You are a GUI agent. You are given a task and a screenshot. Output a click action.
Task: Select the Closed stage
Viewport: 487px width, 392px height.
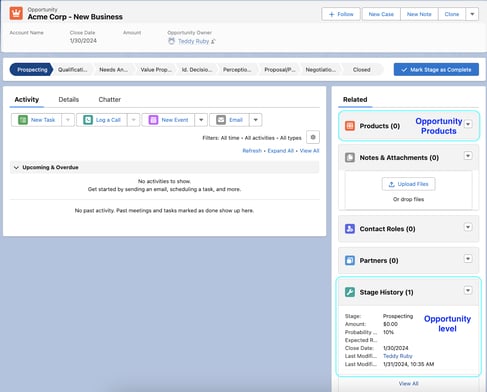tap(362, 69)
